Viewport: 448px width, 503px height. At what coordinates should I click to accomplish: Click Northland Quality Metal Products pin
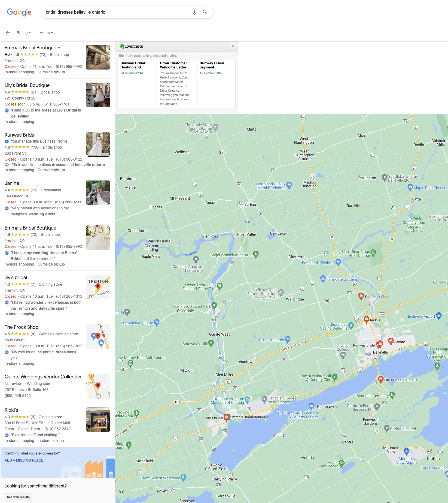point(289,185)
